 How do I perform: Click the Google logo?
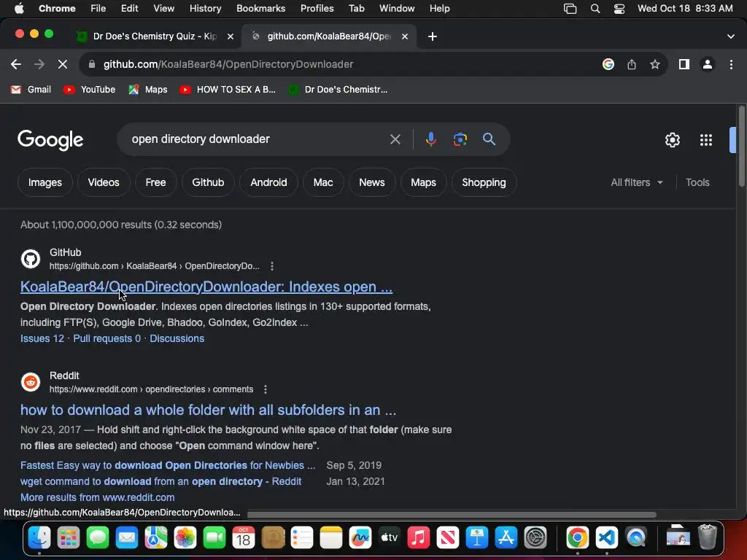tap(50, 140)
